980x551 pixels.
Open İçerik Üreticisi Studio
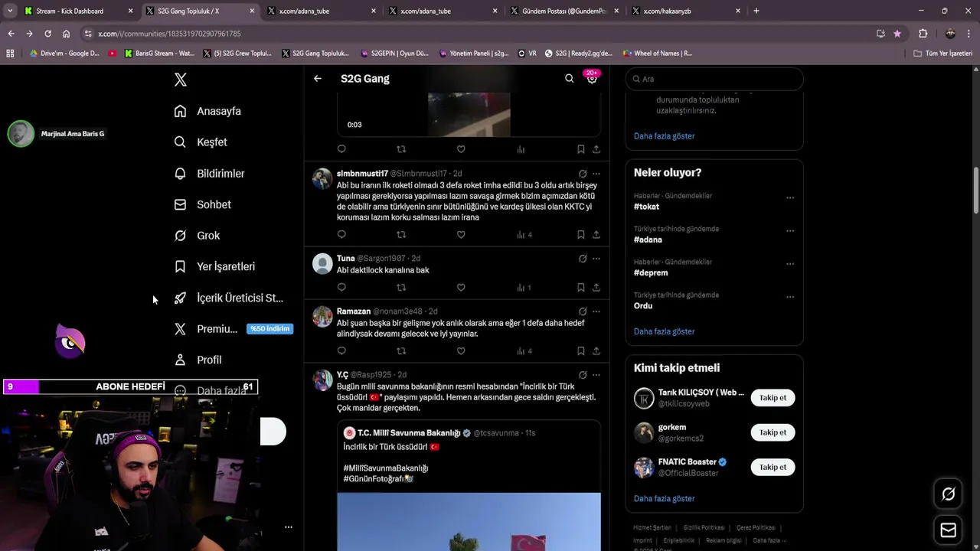pos(228,298)
